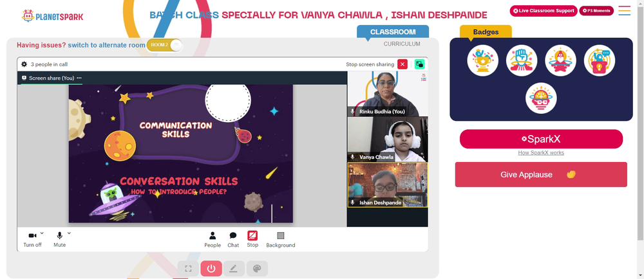This screenshot has width=644, height=279.
Task: Select Vanya Chawla video tile
Action: (x=388, y=139)
